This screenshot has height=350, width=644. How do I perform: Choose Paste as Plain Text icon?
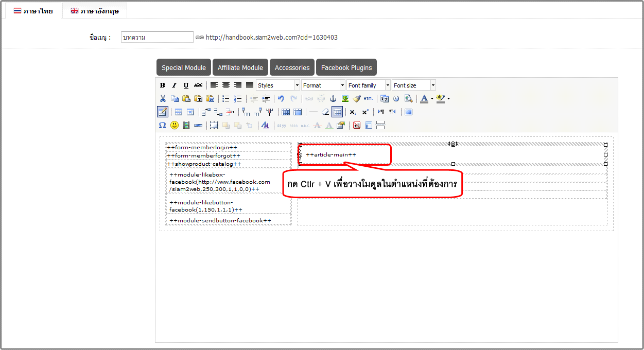(198, 99)
